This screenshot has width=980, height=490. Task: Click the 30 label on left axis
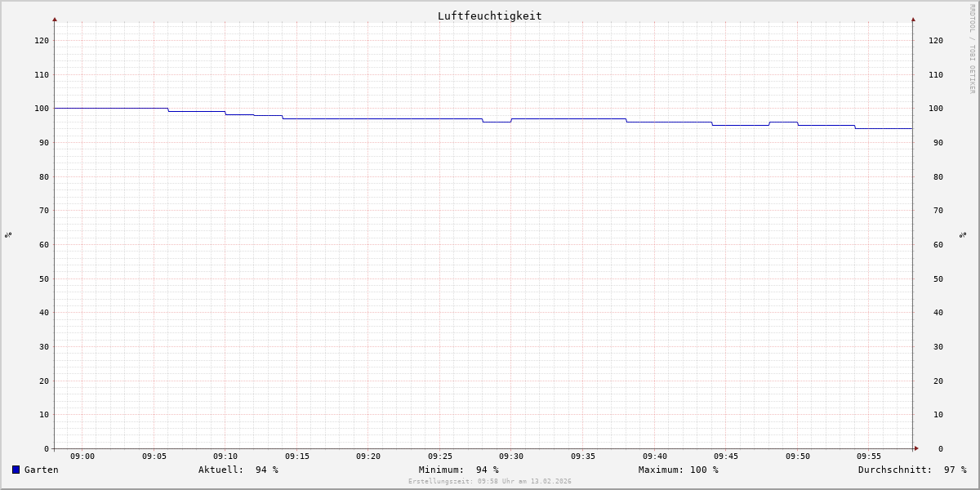pos(44,346)
